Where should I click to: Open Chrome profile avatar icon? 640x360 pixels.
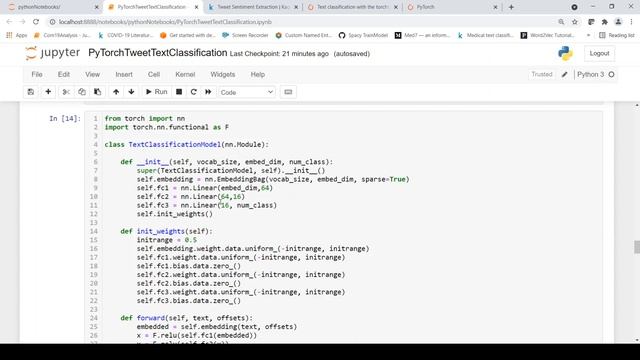pos(618,22)
